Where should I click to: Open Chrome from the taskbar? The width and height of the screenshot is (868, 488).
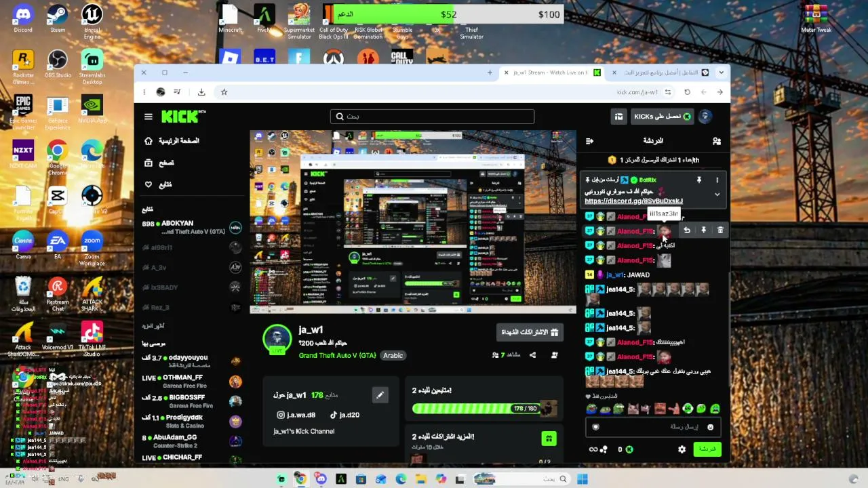point(300,479)
